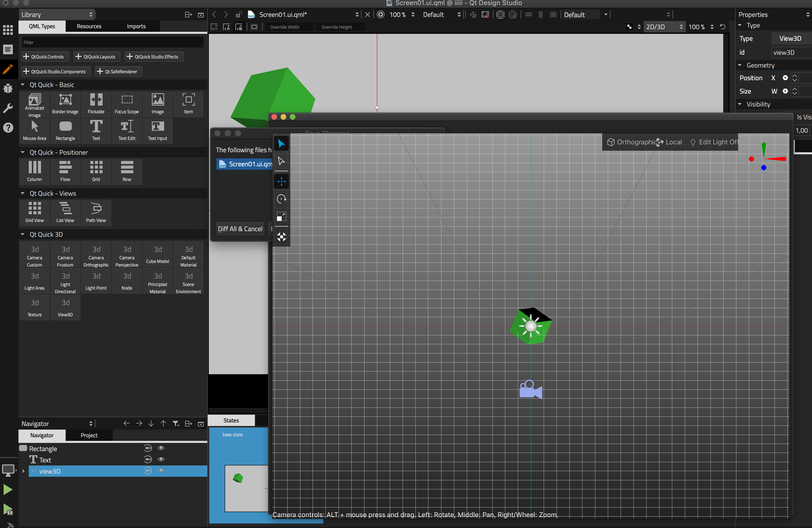
Task: Click the Diff All & Cancel button
Action: (240, 229)
